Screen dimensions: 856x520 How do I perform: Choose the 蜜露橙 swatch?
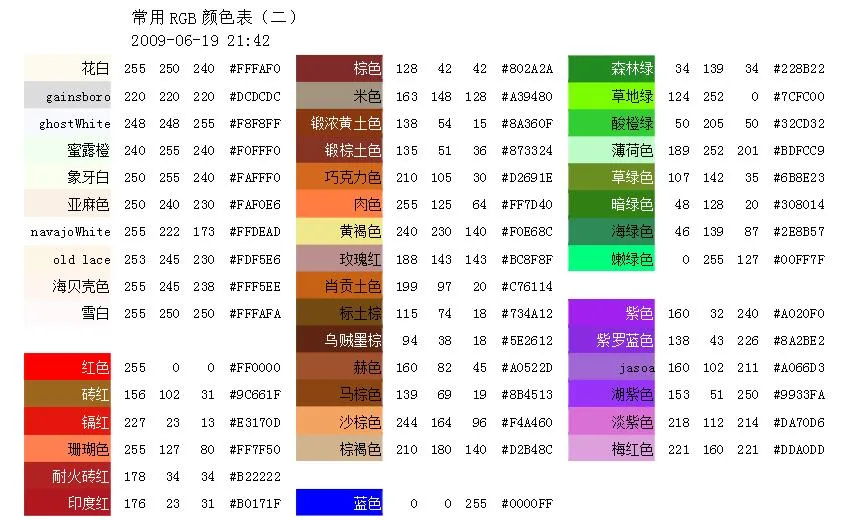[67, 150]
